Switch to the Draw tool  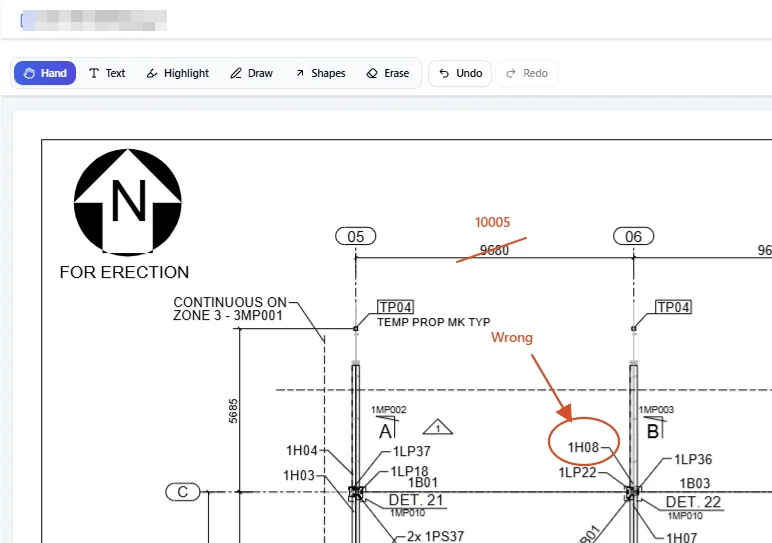(x=252, y=73)
